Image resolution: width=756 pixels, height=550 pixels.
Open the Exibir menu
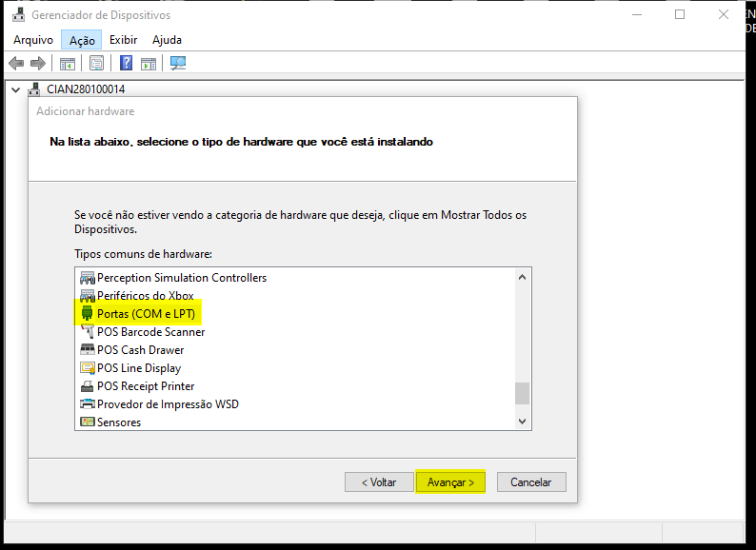124,40
